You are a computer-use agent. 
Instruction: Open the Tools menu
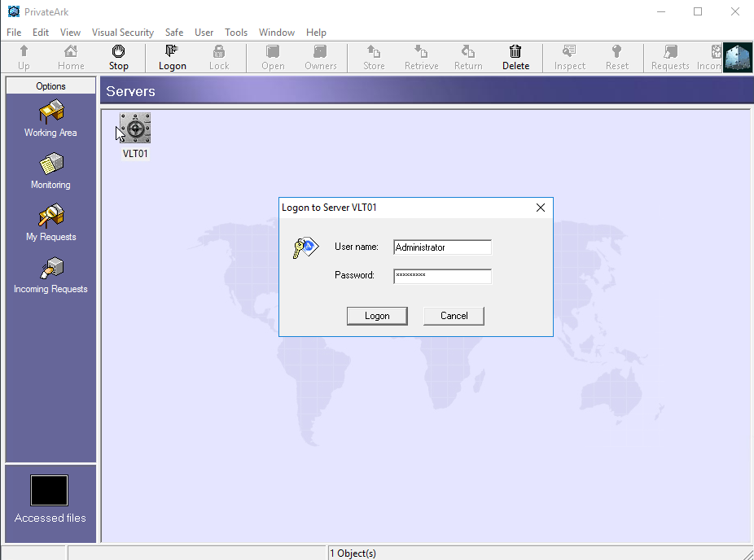coord(235,33)
